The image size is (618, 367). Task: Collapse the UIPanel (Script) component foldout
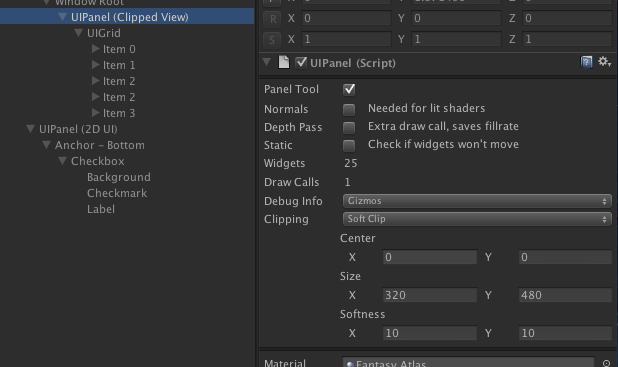267,62
